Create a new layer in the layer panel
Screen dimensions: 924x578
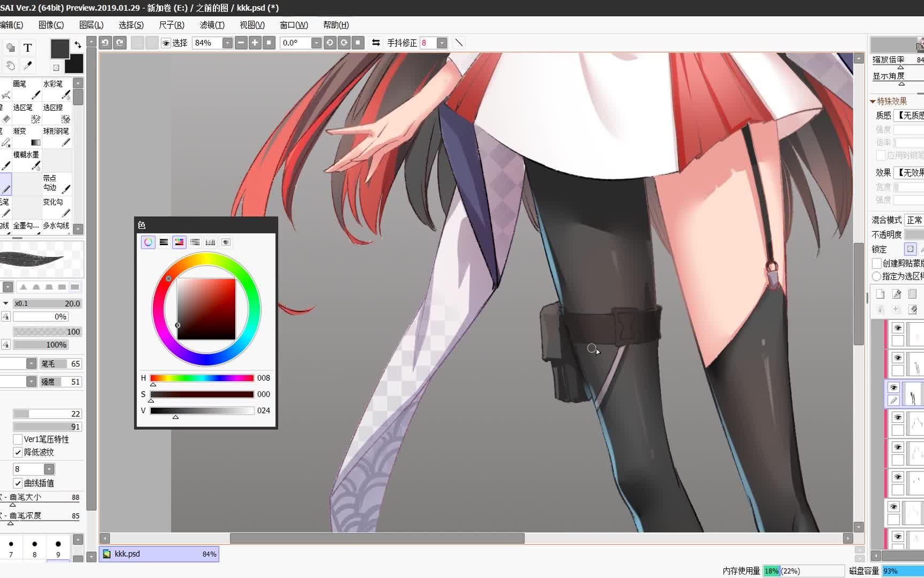click(881, 294)
